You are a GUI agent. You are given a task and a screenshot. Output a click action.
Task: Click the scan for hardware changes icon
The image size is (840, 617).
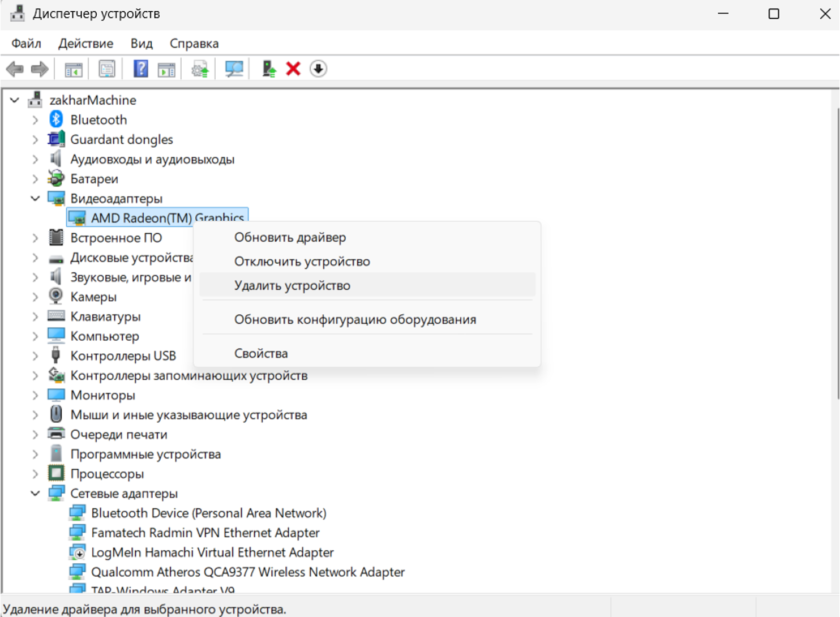(234, 69)
